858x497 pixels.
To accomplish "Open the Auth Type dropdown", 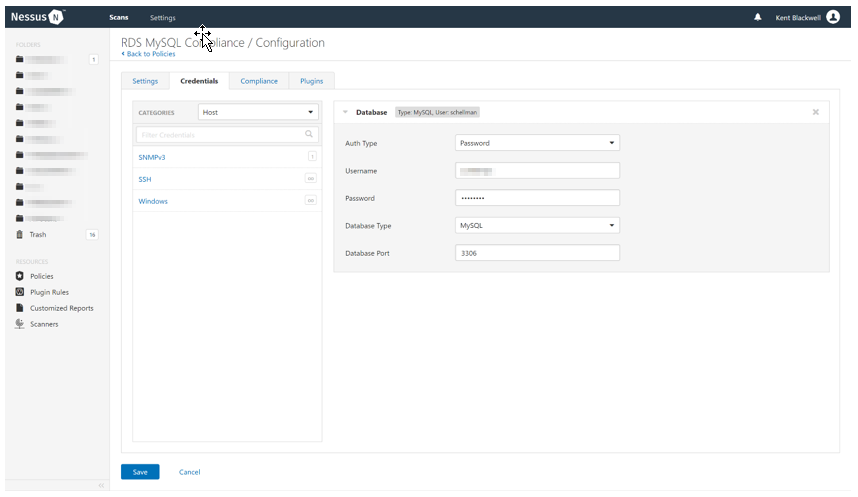I will (x=537, y=143).
